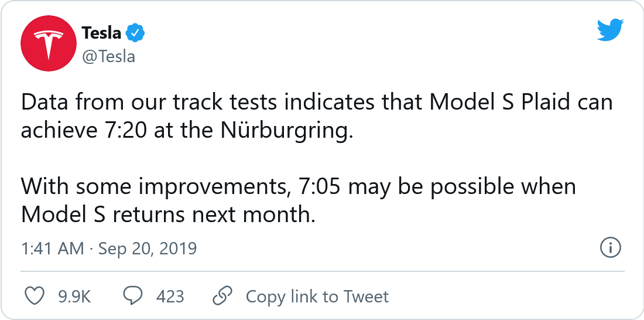The height and width of the screenshot is (320, 644).
Task: Open the Tesla display name
Action: (x=101, y=34)
